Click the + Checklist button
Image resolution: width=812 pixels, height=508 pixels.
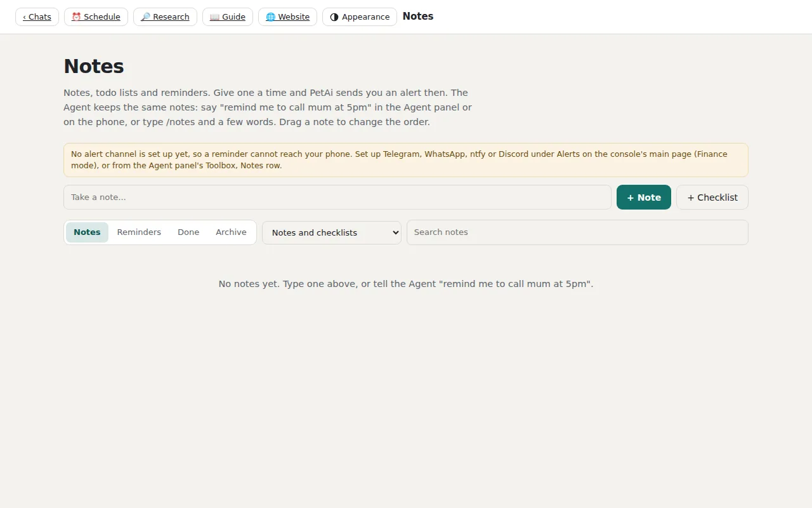tap(712, 197)
